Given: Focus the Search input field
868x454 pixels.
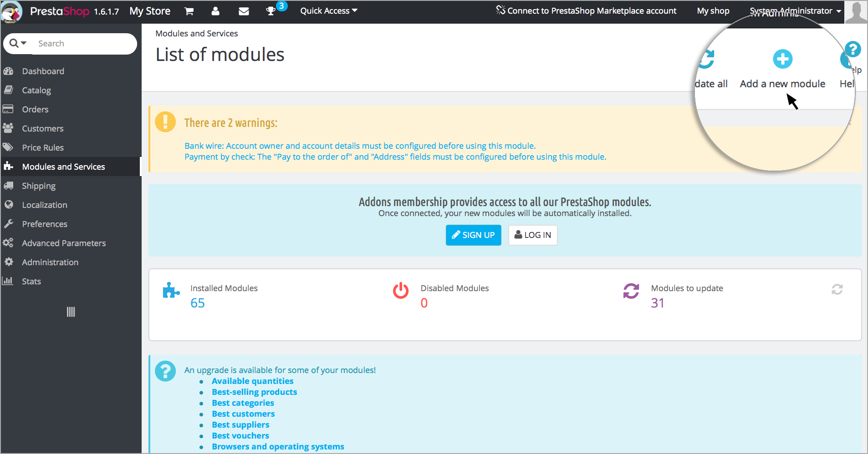Looking at the screenshot, I should click(85, 44).
